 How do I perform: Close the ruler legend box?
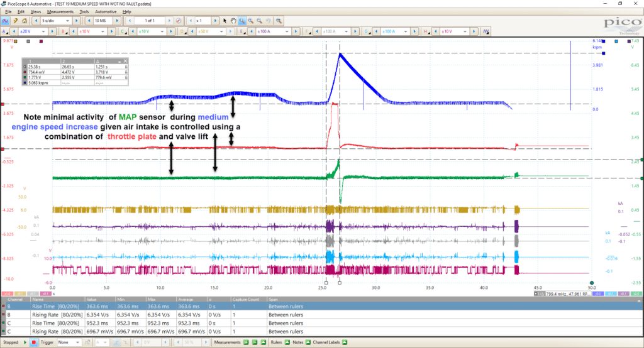click(126, 61)
